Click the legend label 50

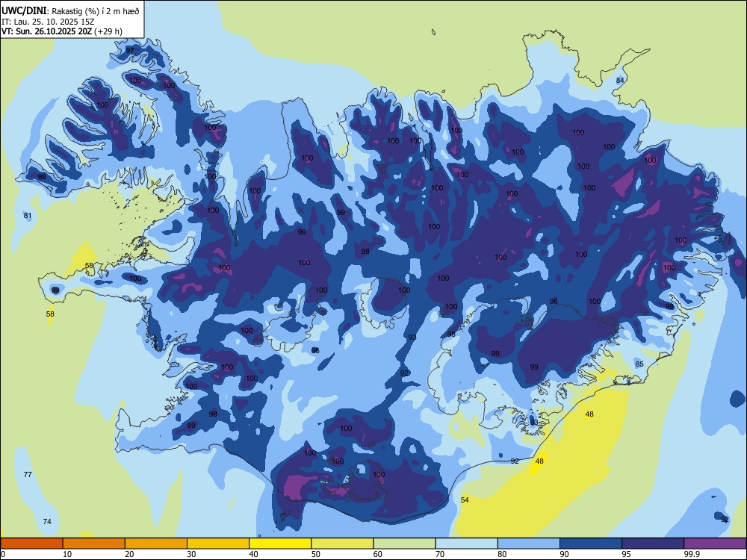point(315,554)
